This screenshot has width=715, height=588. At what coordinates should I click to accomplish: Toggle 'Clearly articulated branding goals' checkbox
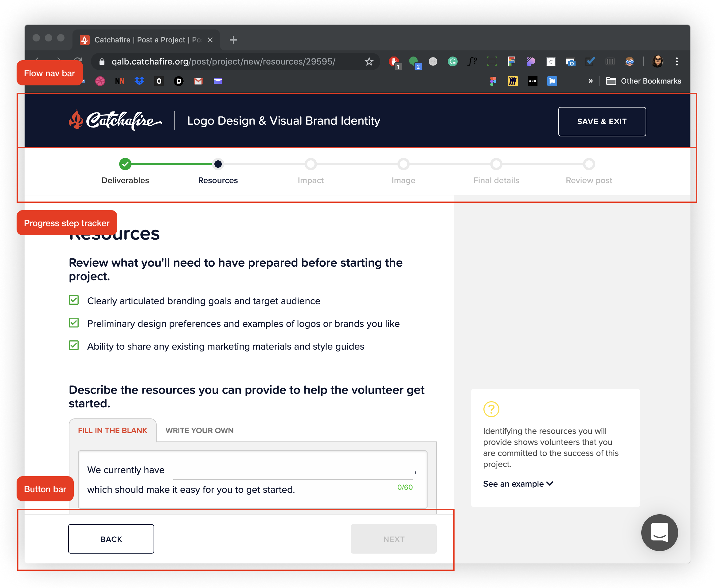coord(74,300)
